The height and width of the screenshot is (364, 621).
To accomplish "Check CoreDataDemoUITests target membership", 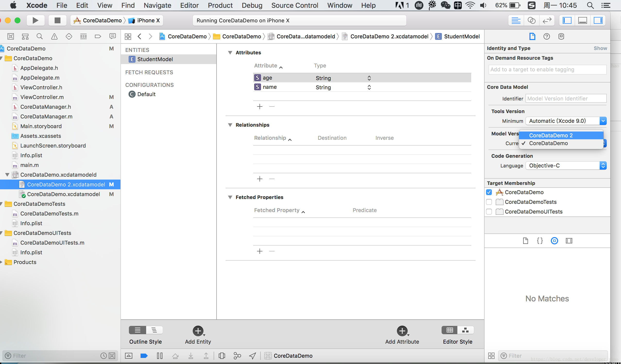I will point(489,212).
